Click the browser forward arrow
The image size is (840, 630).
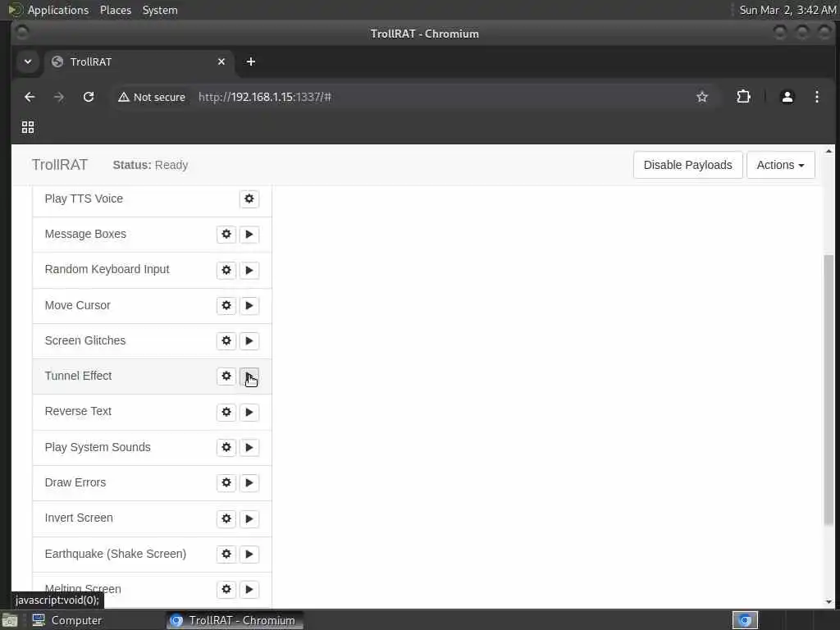tap(59, 97)
